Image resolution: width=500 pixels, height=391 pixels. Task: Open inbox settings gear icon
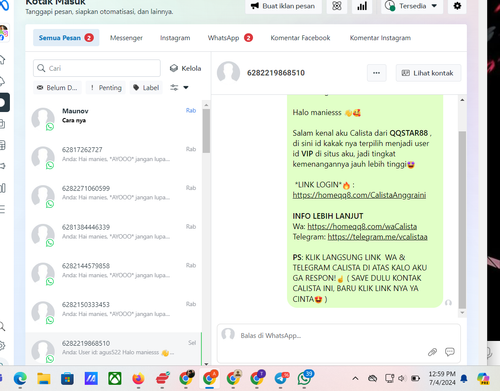click(x=457, y=6)
